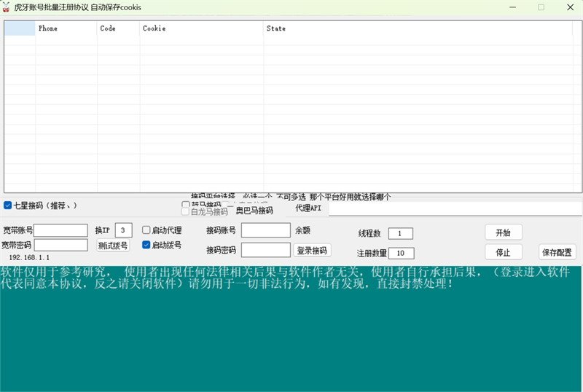Click the 开始 button
Image resolution: width=583 pixels, height=392 pixels.
pos(504,232)
